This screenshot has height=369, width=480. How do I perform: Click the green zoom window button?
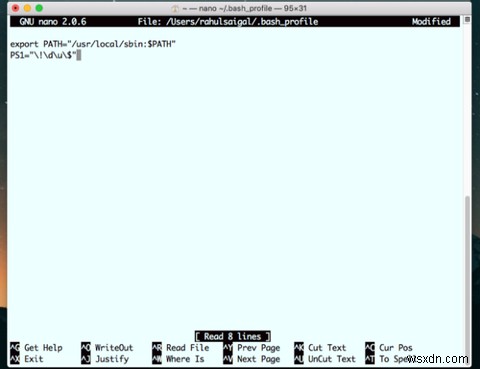tap(39, 8)
